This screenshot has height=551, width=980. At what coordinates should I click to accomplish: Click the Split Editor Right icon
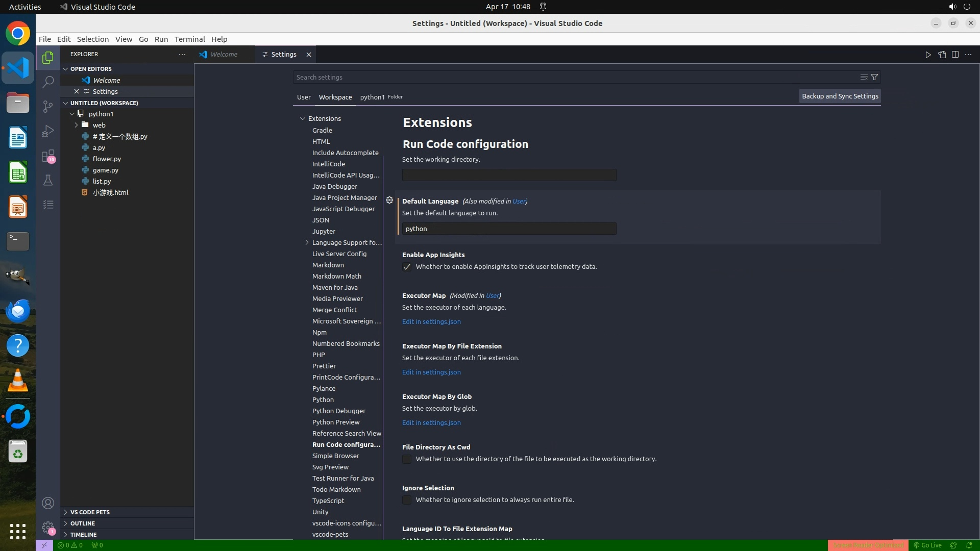click(955, 55)
